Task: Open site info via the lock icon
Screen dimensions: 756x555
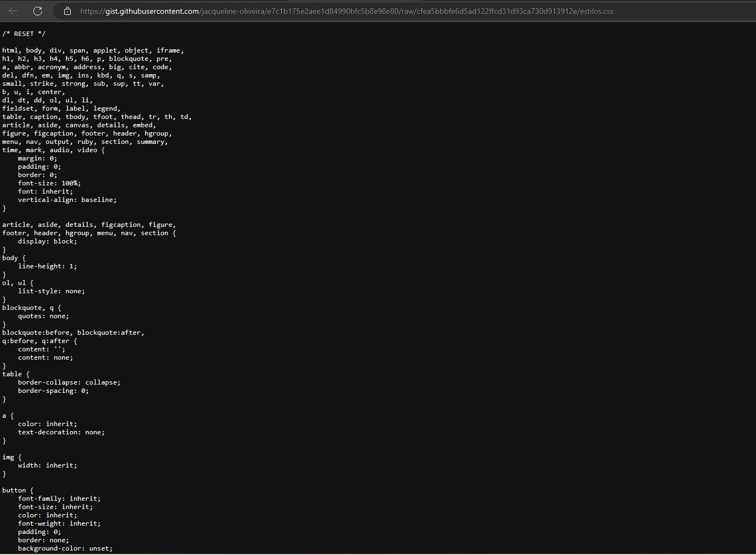Action: pyautogui.click(x=68, y=11)
